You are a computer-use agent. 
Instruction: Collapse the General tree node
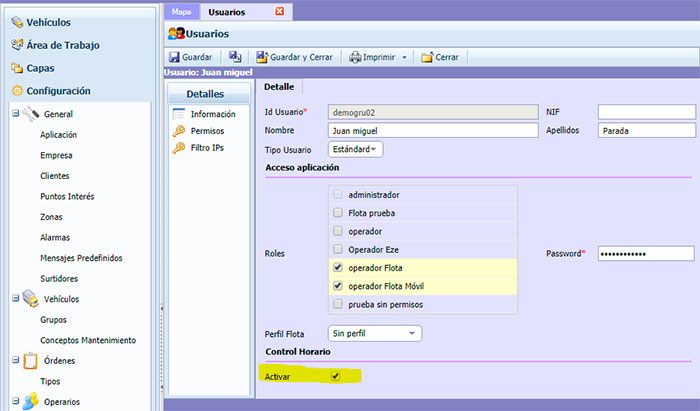pos(16,113)
